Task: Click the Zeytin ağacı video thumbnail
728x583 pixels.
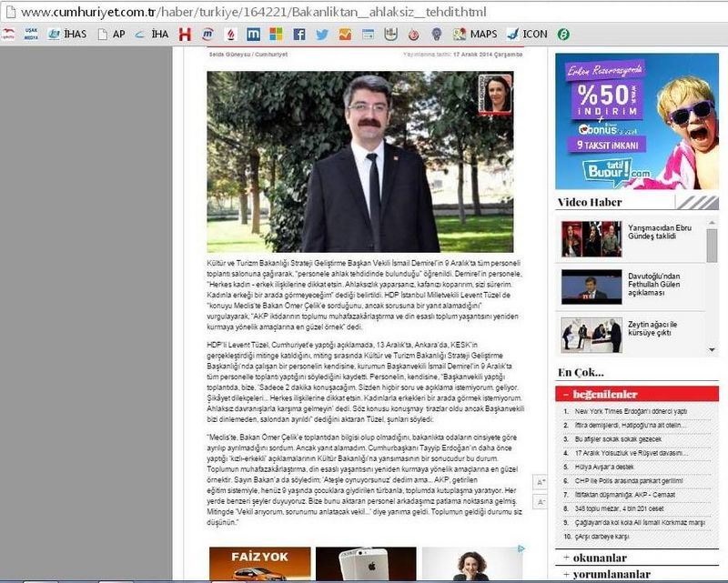Action: tap(591, 335)
